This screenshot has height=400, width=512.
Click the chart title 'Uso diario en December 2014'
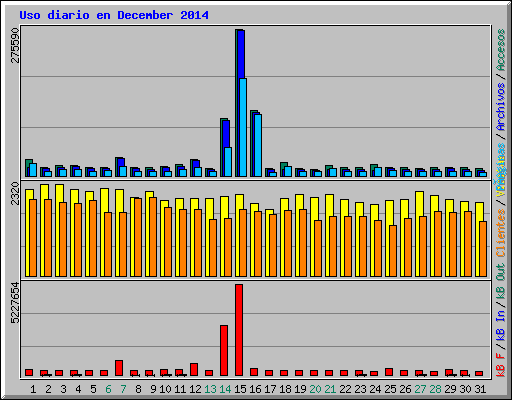point(114,15)
